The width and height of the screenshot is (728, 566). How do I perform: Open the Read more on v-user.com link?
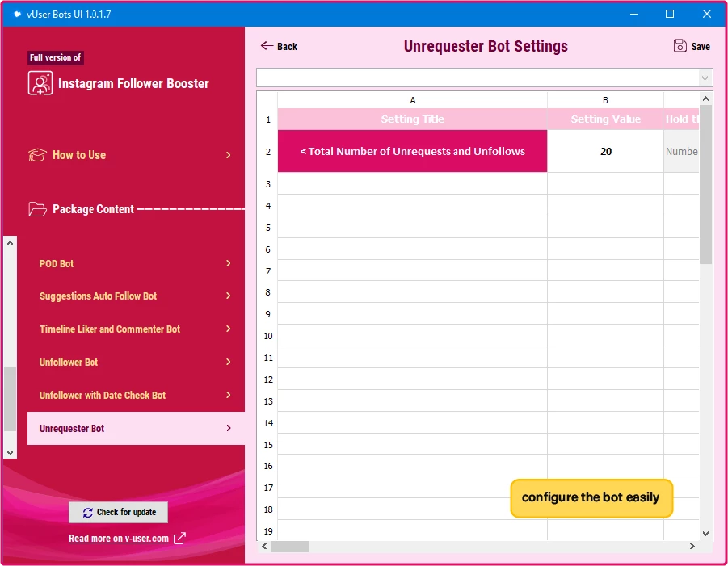119,539
